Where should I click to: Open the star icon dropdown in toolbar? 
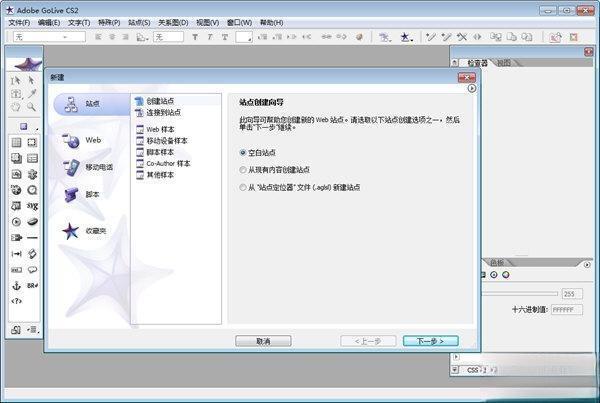(x=406, y=37)
